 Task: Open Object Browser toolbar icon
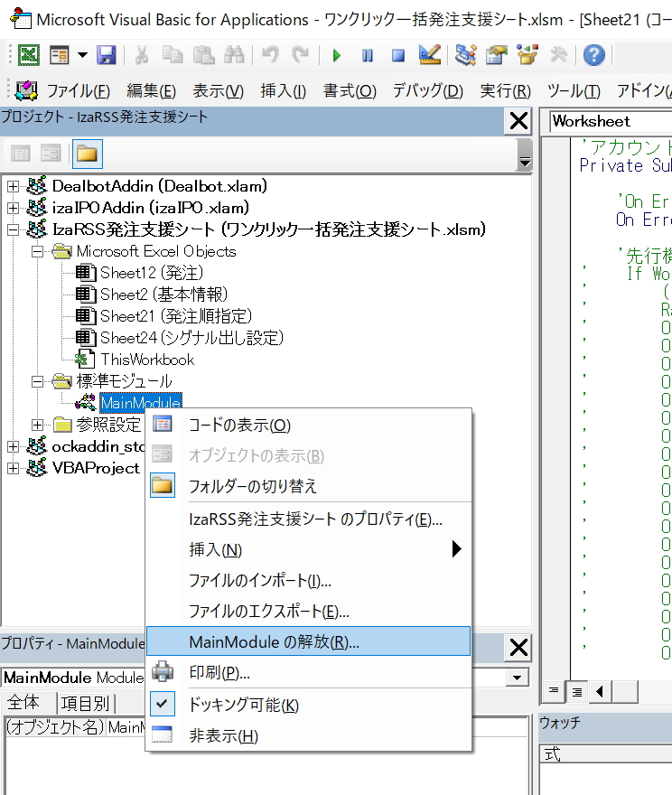[x=527, y=55]
